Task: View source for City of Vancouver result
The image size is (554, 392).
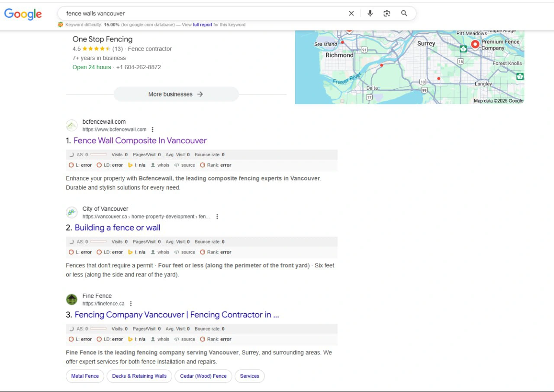Action: (185, 252)
